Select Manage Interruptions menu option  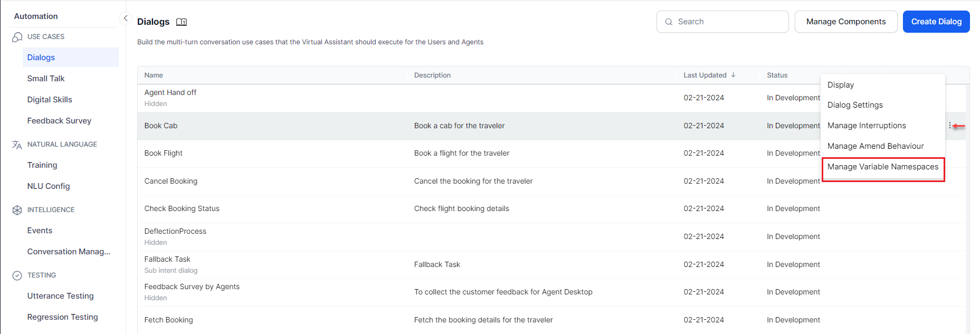click(x=867, y=126)
